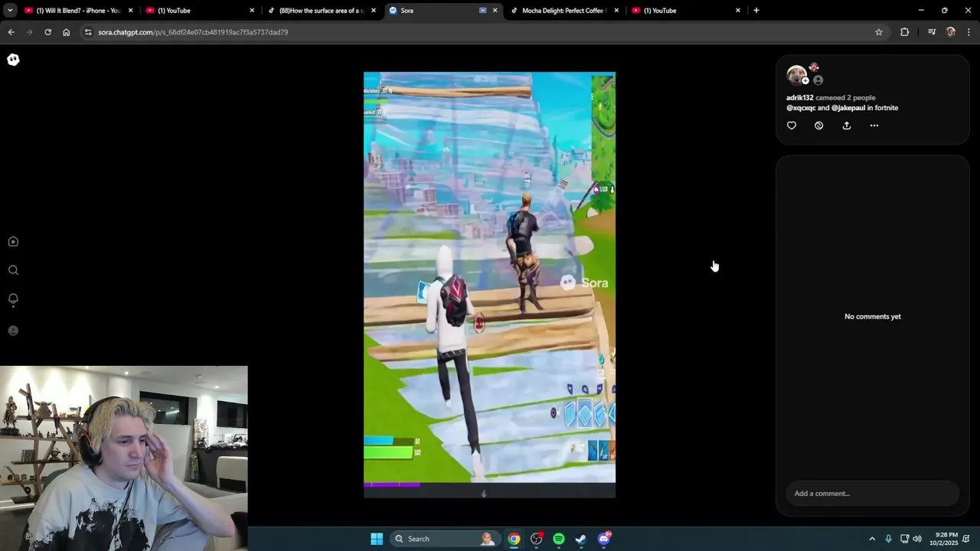View site information icon in address bar
This screenshot has height=551, width=980.
pos(88,32)
